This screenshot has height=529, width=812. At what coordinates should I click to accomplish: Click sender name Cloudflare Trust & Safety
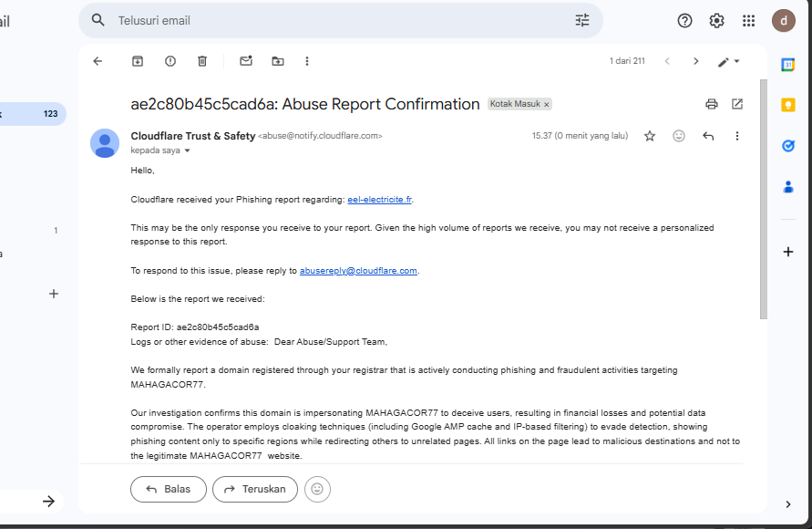pyautogui.click(x=192, y=136)
